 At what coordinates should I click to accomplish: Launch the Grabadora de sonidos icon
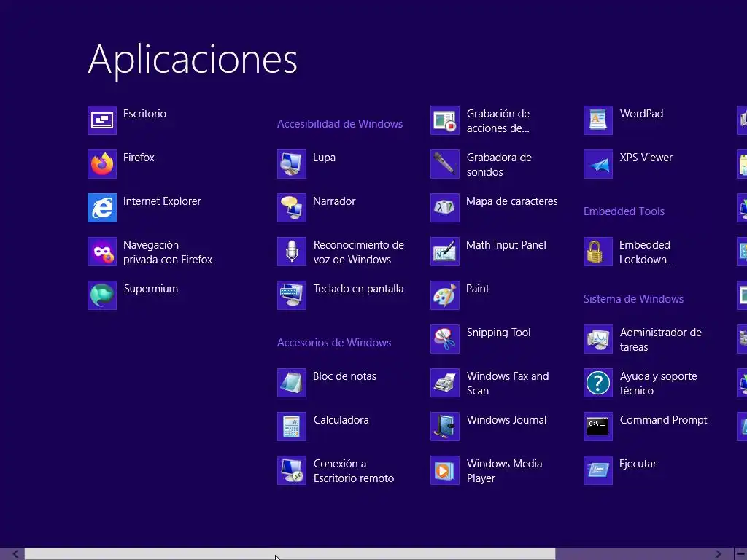coord(445,164)
